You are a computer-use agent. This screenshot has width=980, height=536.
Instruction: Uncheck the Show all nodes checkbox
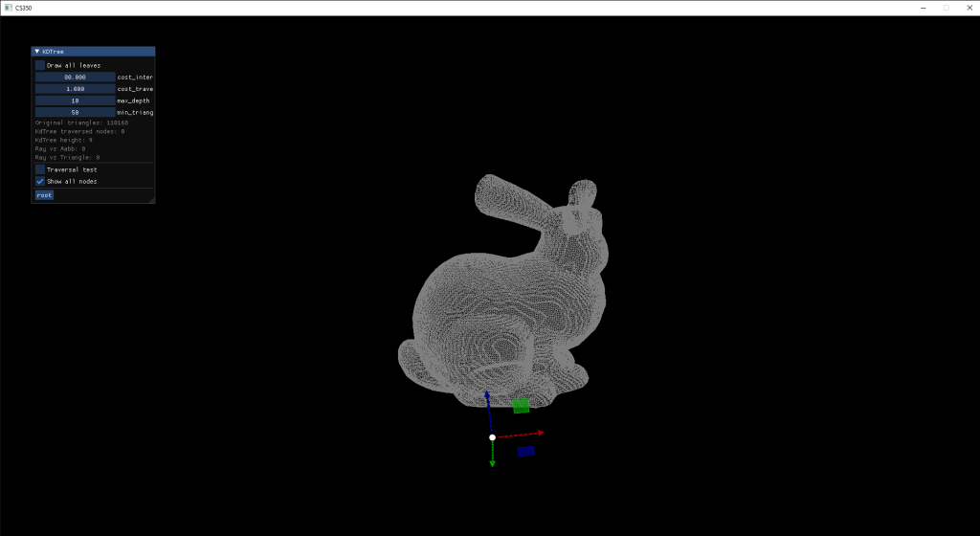tap(40, 181)
